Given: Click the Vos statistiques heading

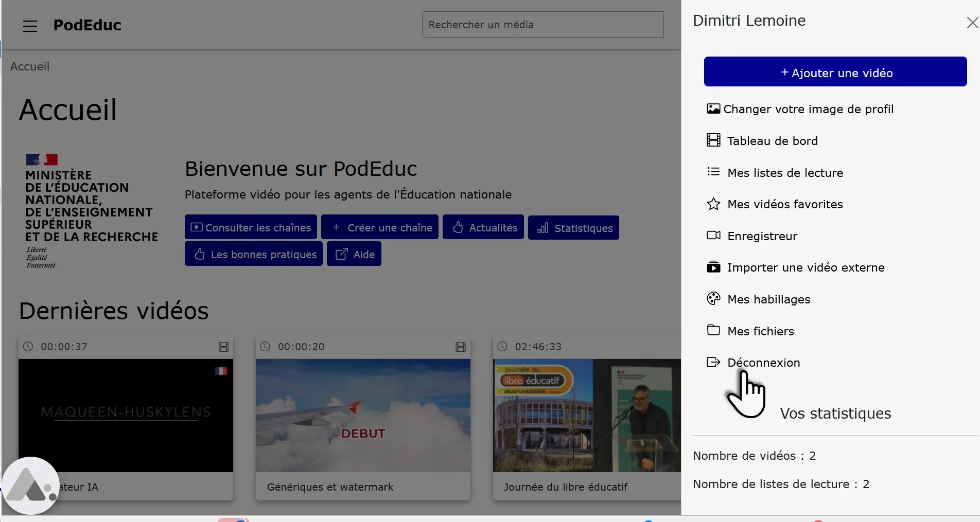Looking at the screenshot, I should 835,413.
